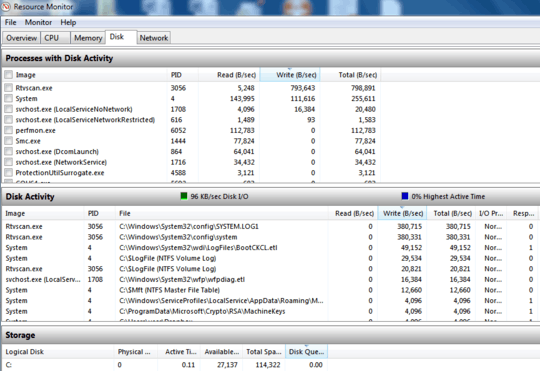Check the ProtectionUtilSurrogate.exe checkbox
This screenshot has height=371, width=540.
point(9,173)
